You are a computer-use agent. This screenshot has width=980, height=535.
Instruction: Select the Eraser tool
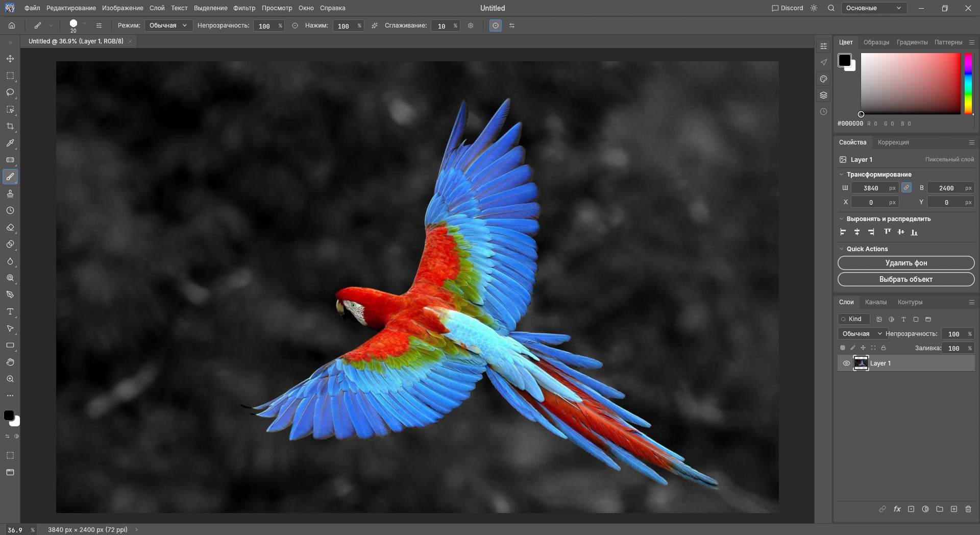10,227
